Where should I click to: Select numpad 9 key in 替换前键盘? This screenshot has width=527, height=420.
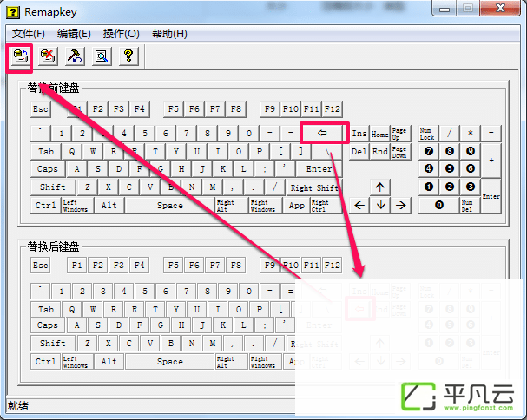(x=471, y=151)
